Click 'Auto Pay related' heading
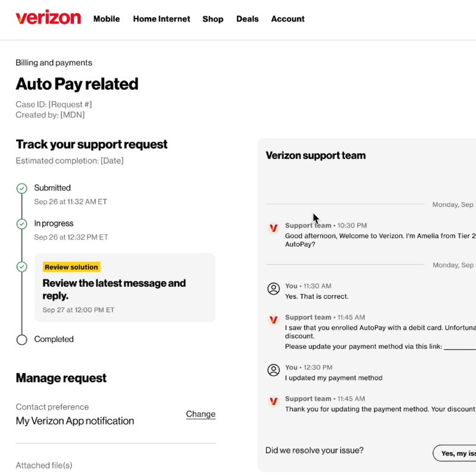 click(77, 84)
